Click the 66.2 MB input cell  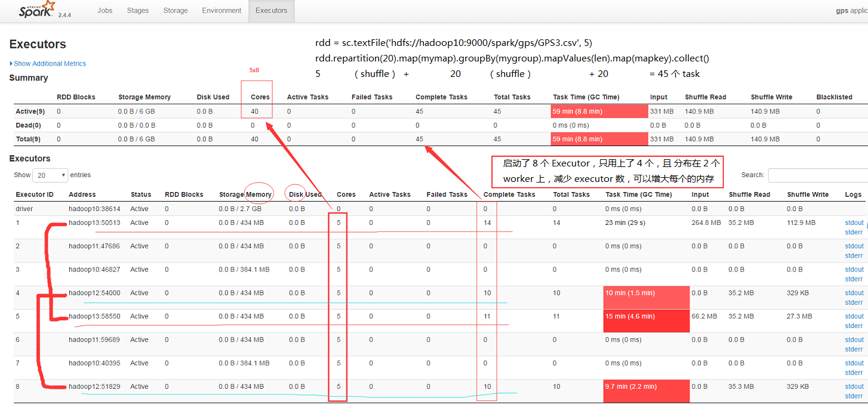pyautogui.click(x=704, y=316)
